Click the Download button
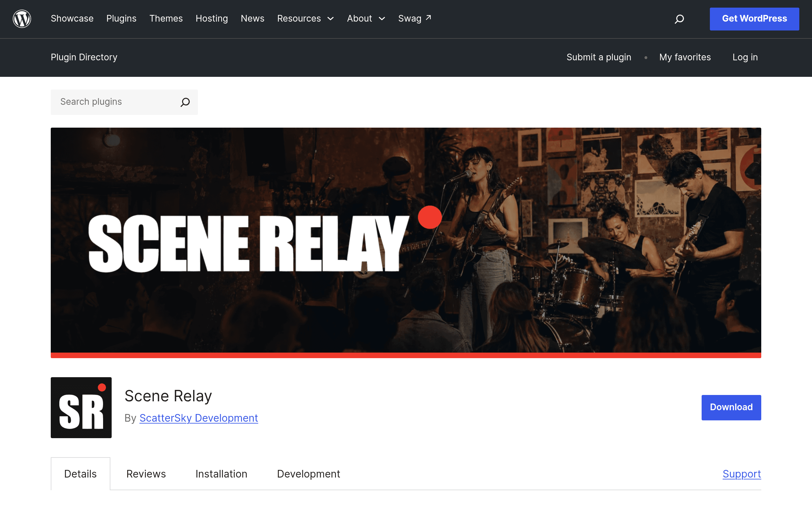 [731, 407]
